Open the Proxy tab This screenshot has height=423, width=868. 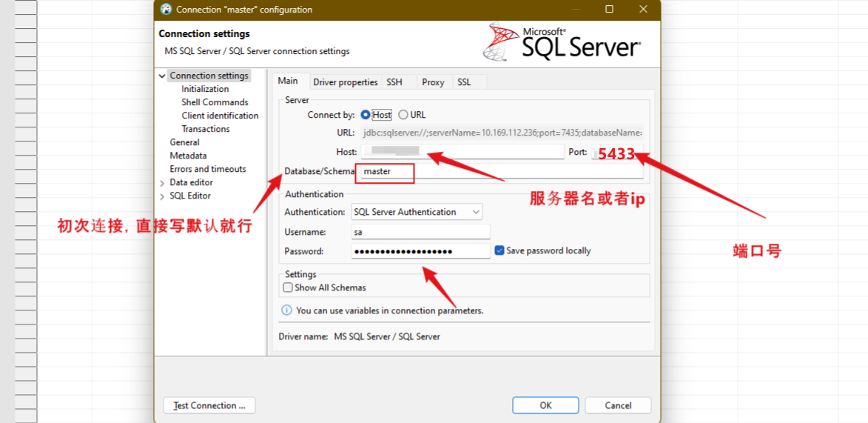click(433, 82)
